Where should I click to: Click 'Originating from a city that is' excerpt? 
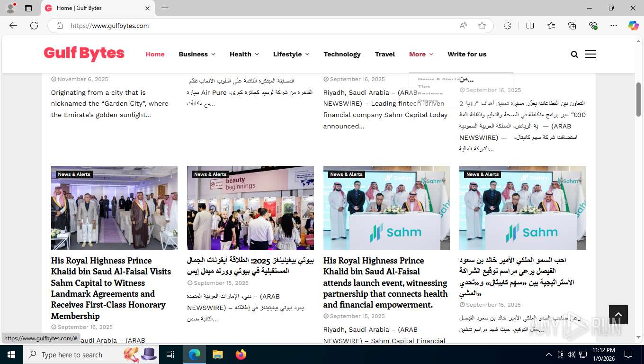[x=98, y=92]
